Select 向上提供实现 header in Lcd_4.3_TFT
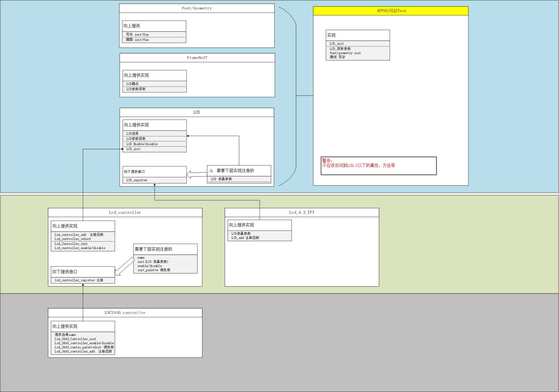 pos(259,225)
